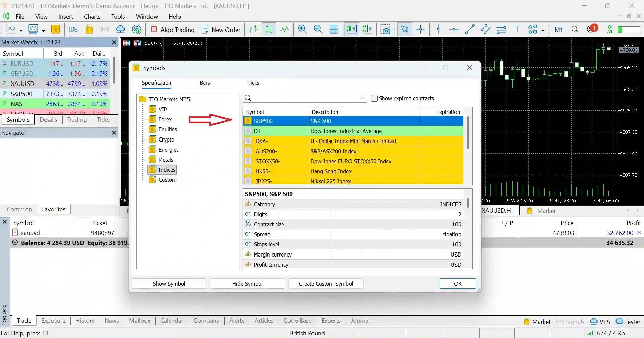Click the coin icon beside DJ symbol
This screenshot has width=644, height=338.
[248, 131]
